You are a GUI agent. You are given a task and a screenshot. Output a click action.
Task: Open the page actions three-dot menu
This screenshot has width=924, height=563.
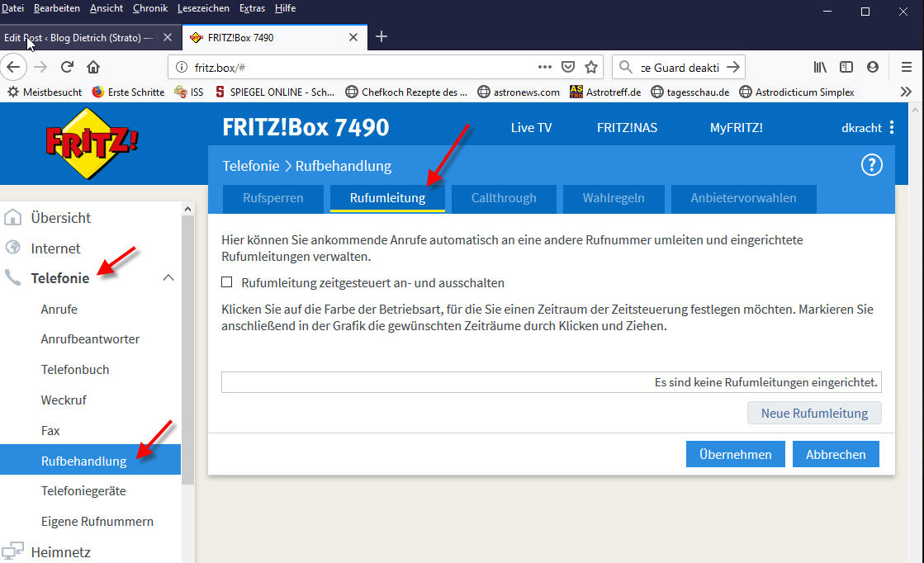(x=545, y=67)
